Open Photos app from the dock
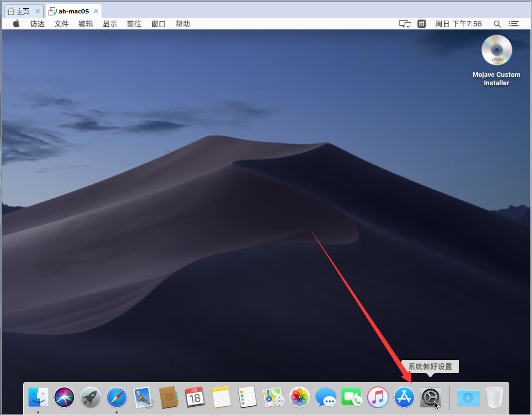Viewport: 532px width, 415px height. click(299, 397)
